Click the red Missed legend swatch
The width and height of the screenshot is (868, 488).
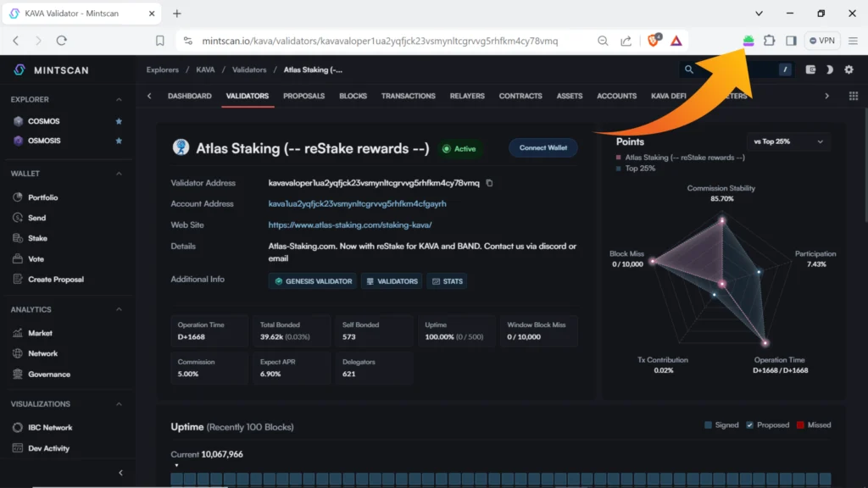pos(801,425)
